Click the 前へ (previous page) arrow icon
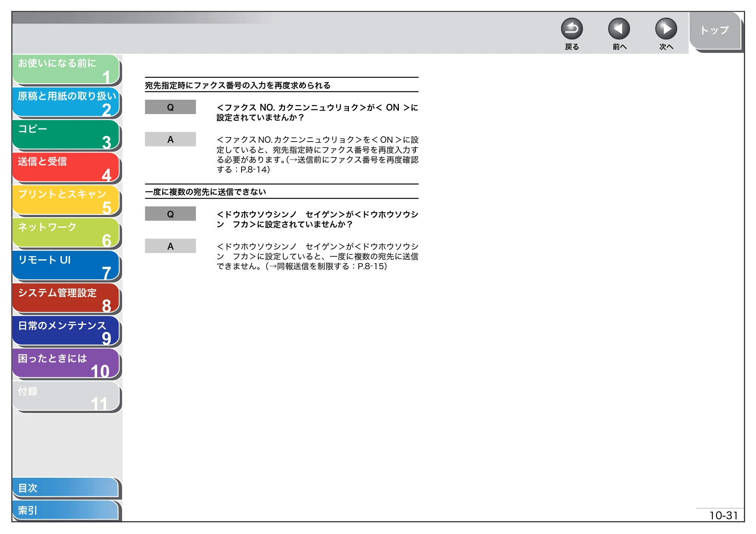This screenshot has height=534, width=756. (619, 29)
